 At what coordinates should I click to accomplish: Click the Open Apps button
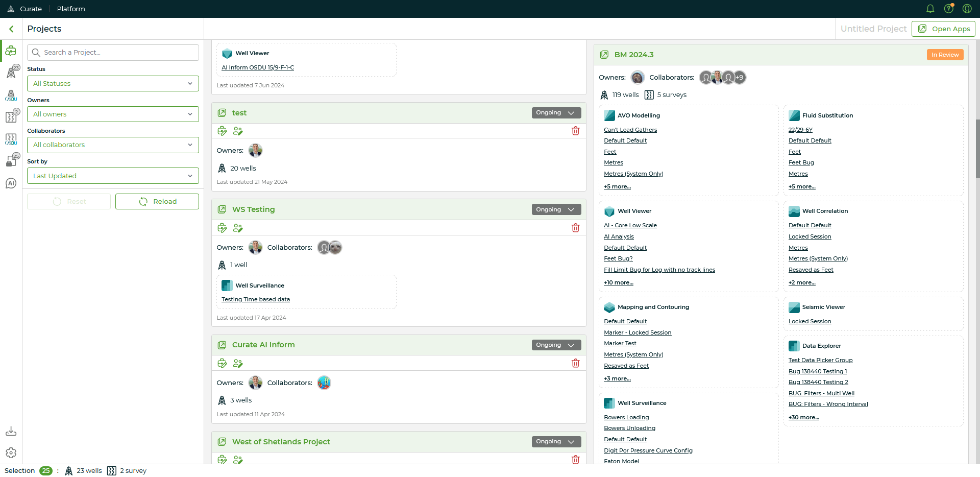[x=943, y=29]
